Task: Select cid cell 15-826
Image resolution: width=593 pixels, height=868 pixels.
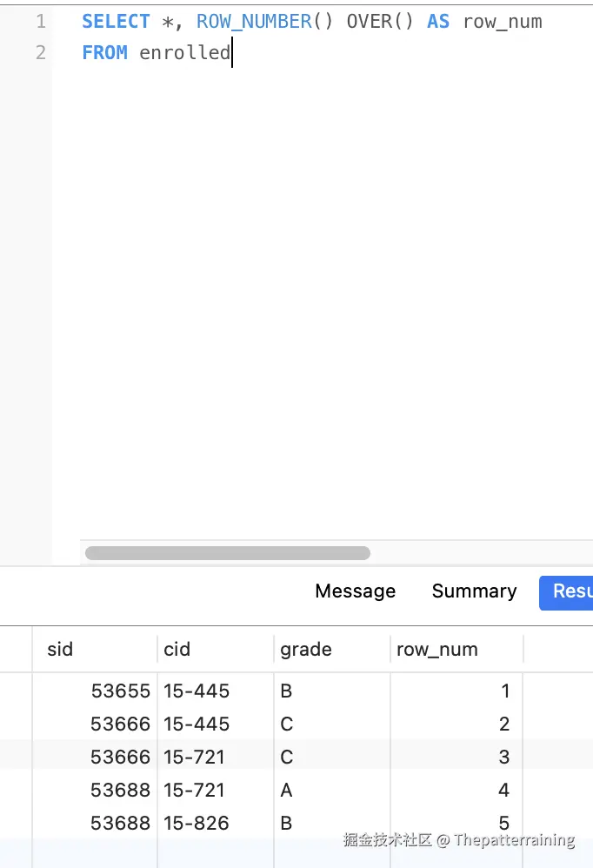Action: tap(197, 823)
